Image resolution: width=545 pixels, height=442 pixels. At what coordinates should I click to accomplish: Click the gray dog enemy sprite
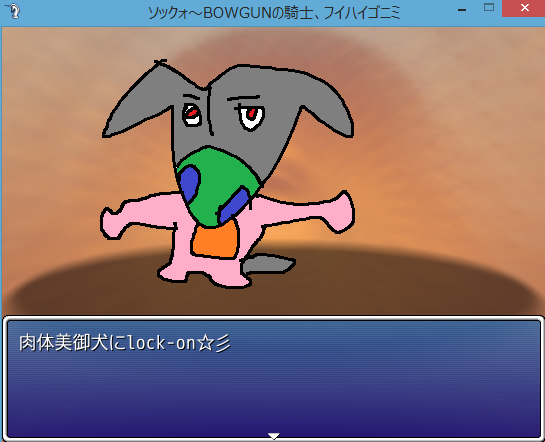[x=228, y=174]
